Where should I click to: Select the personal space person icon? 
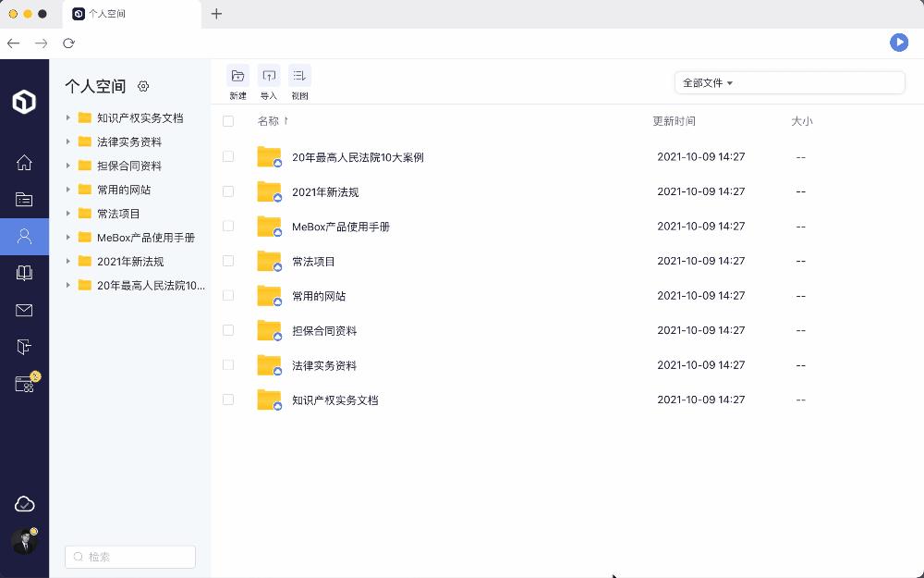[24, 237]
